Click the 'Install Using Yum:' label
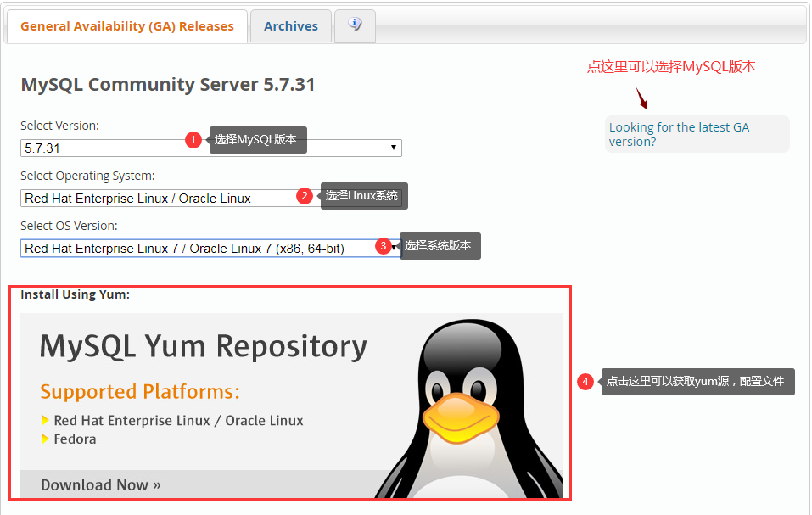812x515 pixels. click(75, 294)
